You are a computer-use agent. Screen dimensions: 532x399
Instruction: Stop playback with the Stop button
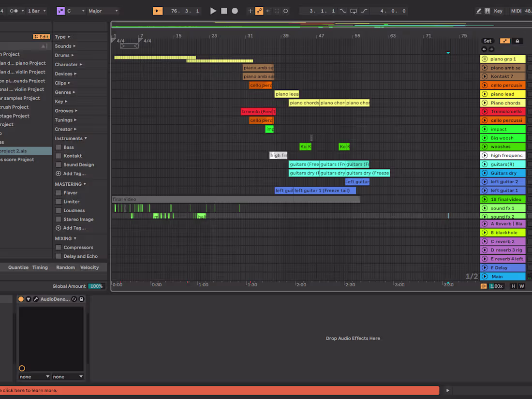(x=224, y=11)
